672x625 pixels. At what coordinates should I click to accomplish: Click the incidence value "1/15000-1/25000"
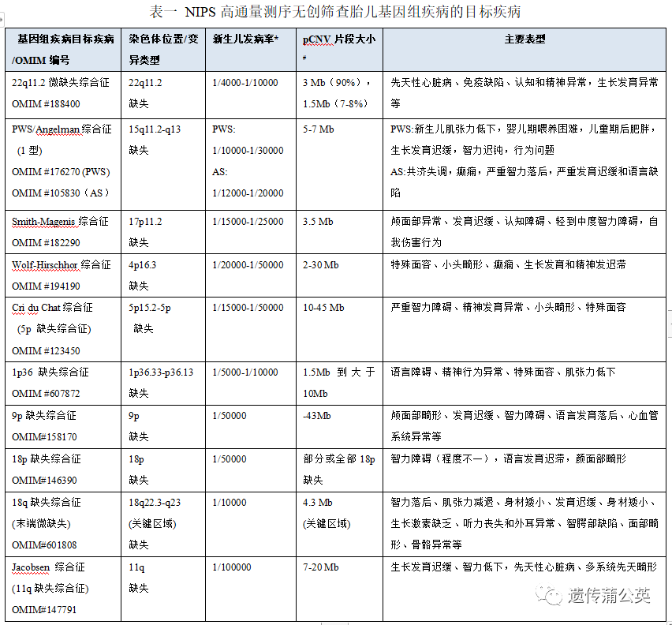point(248,222)
